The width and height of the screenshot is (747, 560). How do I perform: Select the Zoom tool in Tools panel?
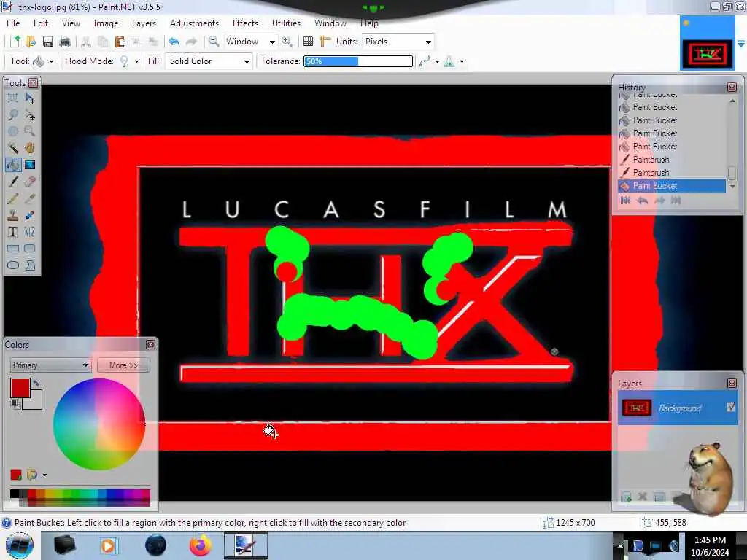tap(30, 131)
